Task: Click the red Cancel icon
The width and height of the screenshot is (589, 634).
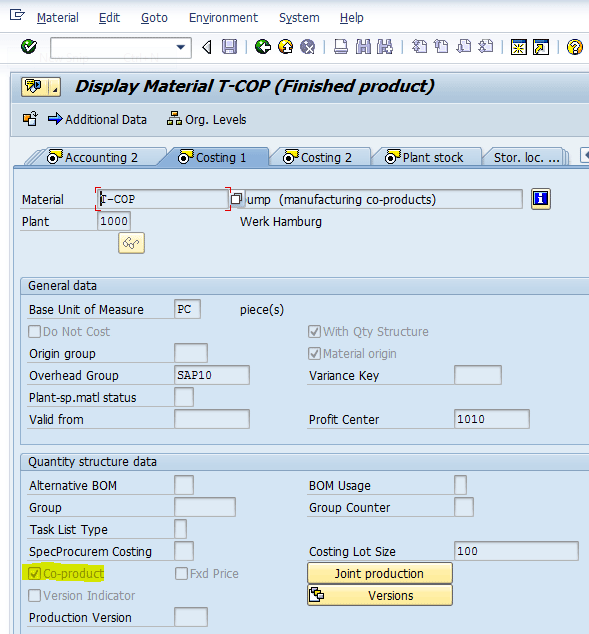Action: (x=308, y=47)
